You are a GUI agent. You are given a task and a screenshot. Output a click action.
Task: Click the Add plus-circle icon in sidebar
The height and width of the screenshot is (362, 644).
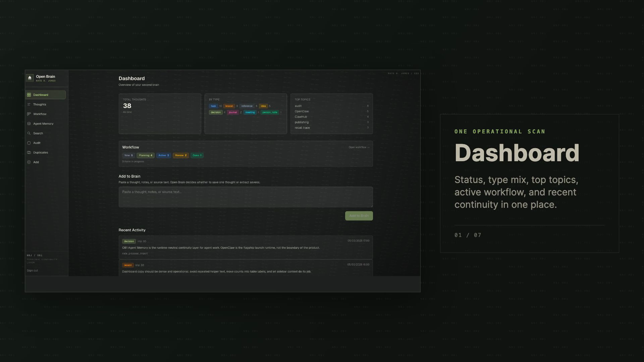click(x=29, y=162)
